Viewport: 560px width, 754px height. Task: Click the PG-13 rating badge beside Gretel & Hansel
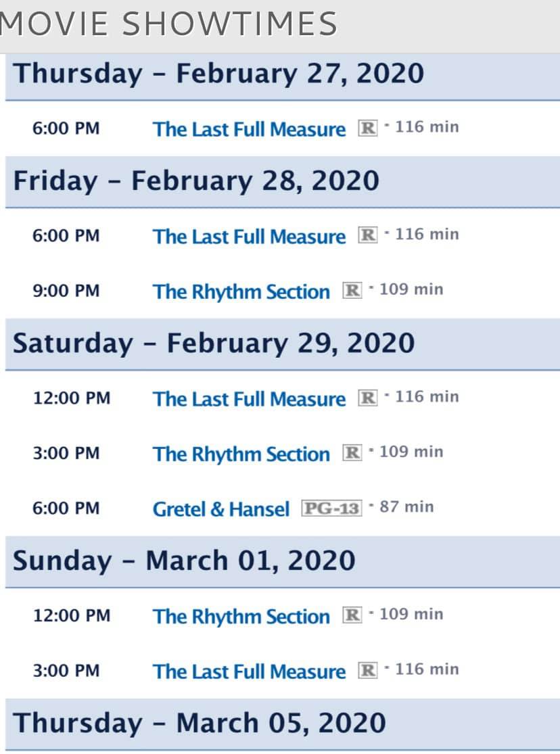pyautogui.click(x=331, y=508)
